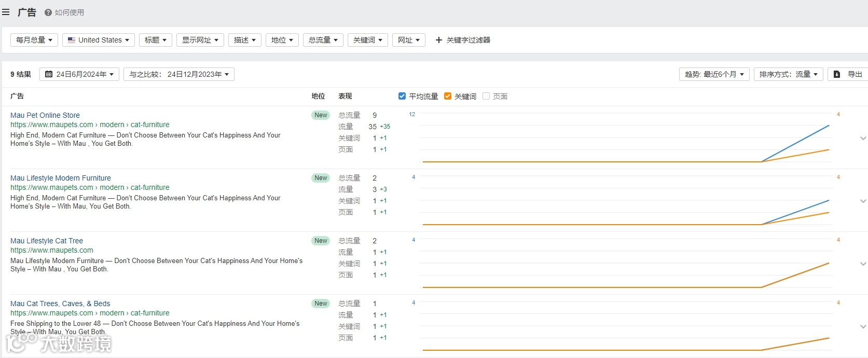
Task: Open URL under Mau Cat Trees, Caves, & Beds
Action: click(90, 313)
